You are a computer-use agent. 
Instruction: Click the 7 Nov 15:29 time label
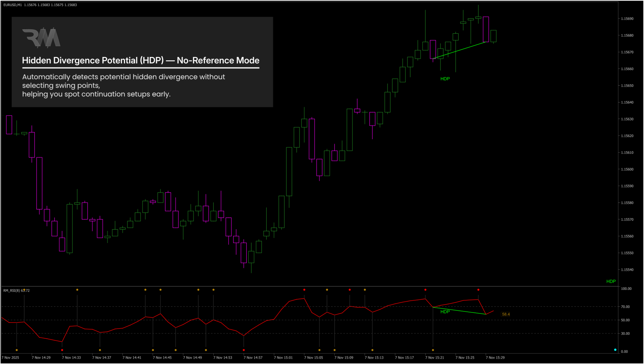pos(495,358)
